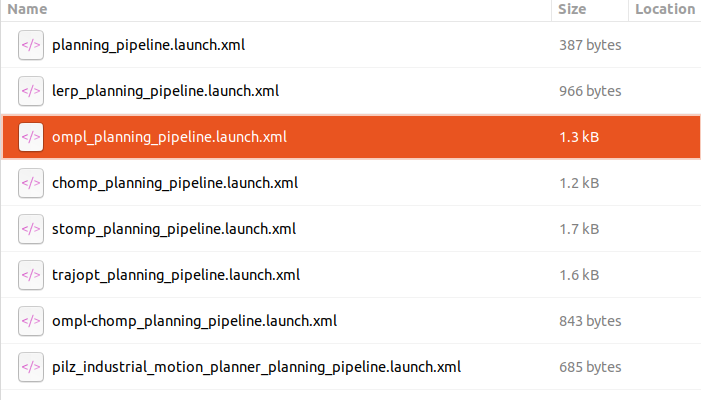Click the XML icon beside lerp_planning_pipeline.launch.xml
This screenshot has width=701, height=400.
31,91
